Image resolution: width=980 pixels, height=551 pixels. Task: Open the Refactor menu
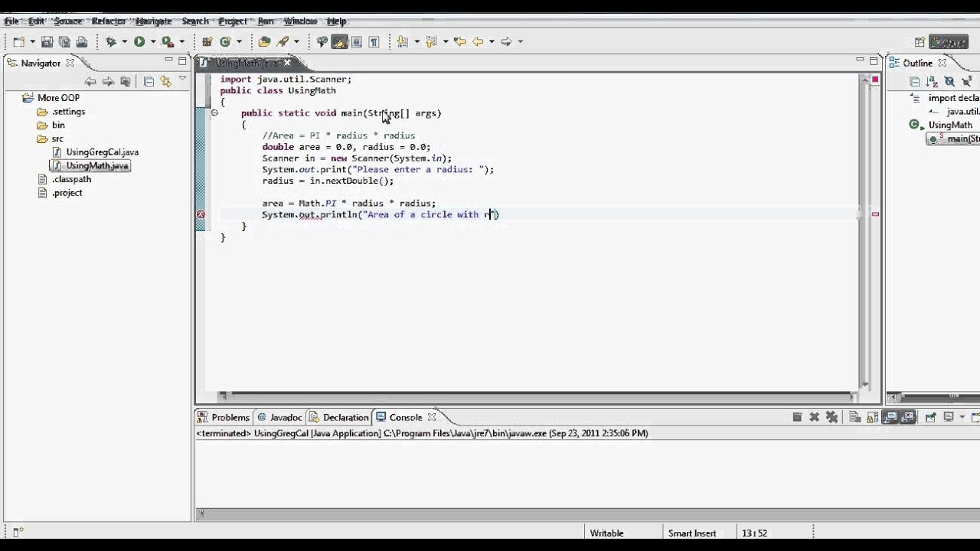coord(109,21)
